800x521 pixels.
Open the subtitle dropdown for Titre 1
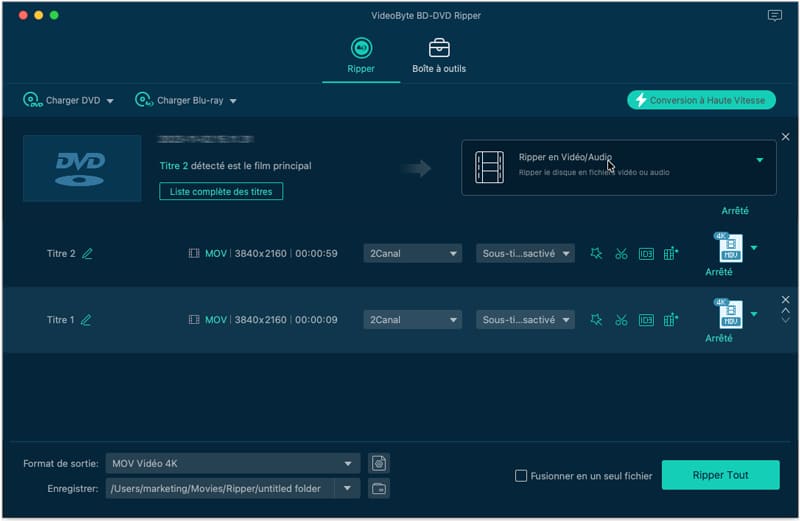pos(525,320)
